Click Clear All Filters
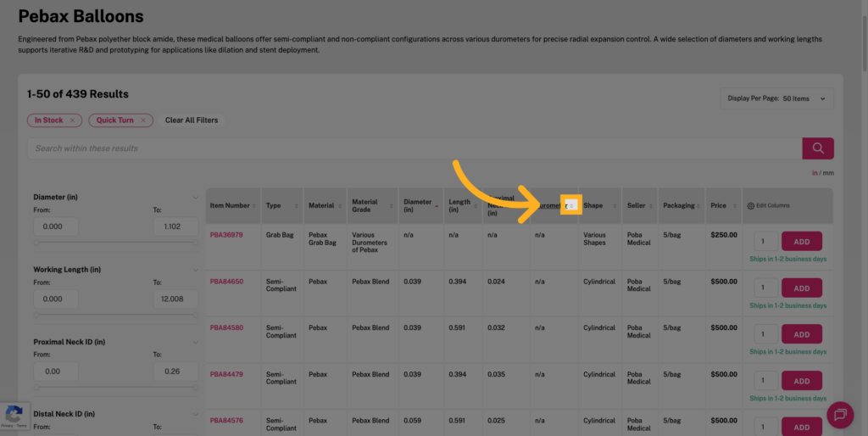Screen dimensions: 868x436 click(x=192, y=120)
